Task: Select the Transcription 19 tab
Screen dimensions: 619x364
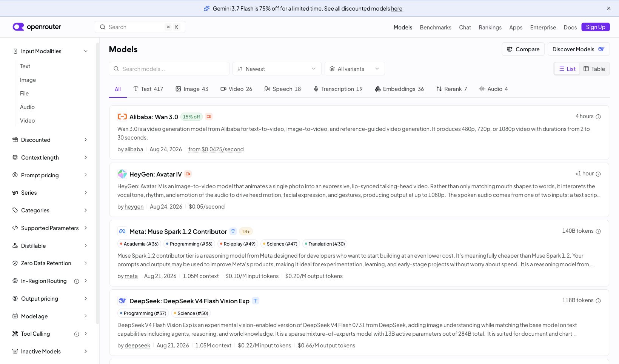Action: click(x=338, y=89)
